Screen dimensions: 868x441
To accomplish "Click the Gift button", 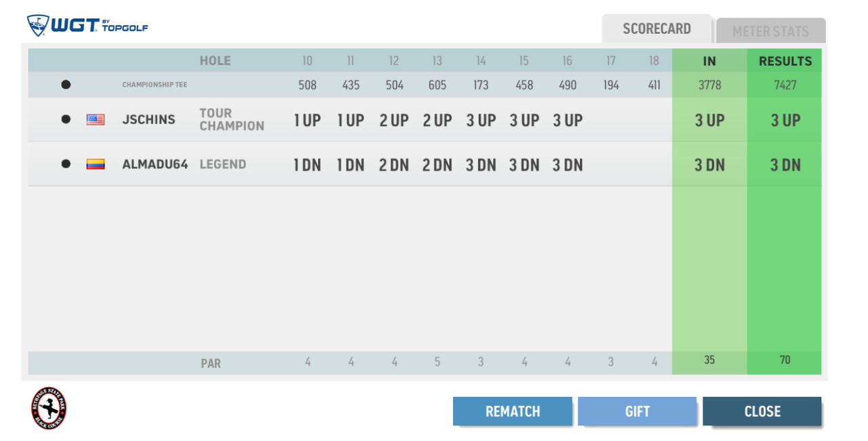I will 637,411.
